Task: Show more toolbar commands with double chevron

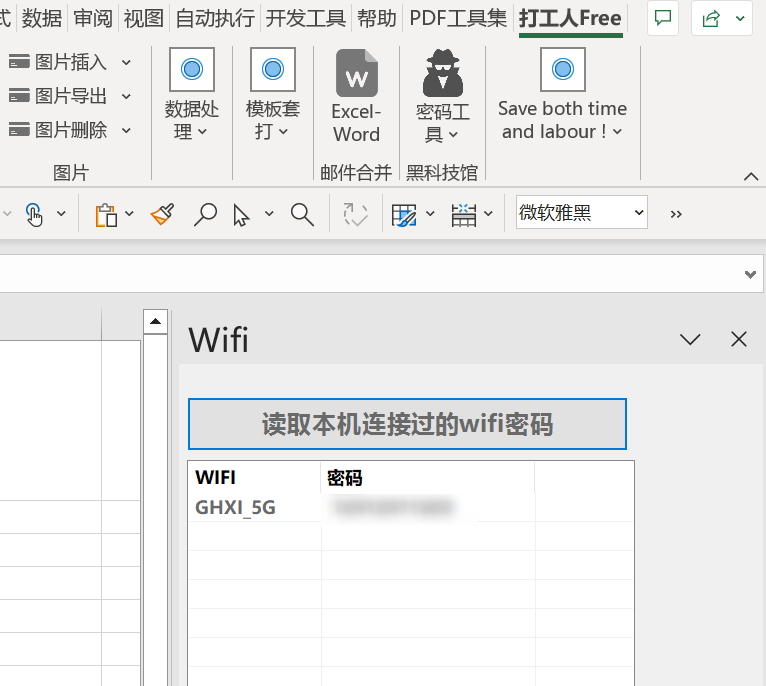Action: (x=676, y=214)
